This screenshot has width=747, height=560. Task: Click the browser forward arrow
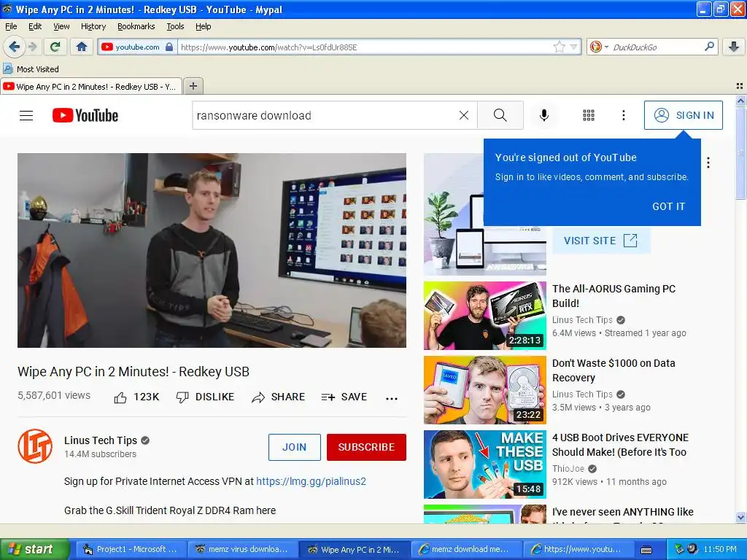pyautogui.click(x=32, y=47)
